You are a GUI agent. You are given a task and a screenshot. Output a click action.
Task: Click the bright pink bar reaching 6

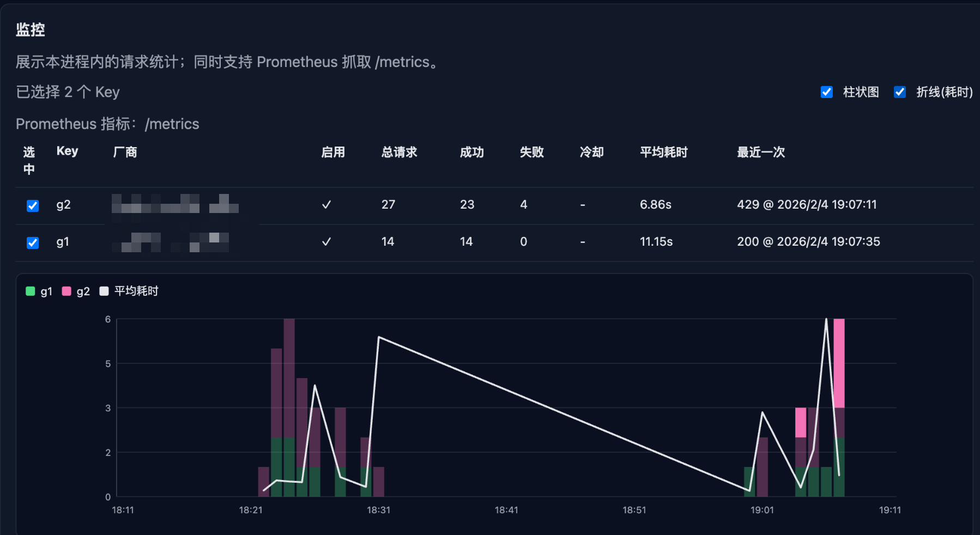click(839, 362)
